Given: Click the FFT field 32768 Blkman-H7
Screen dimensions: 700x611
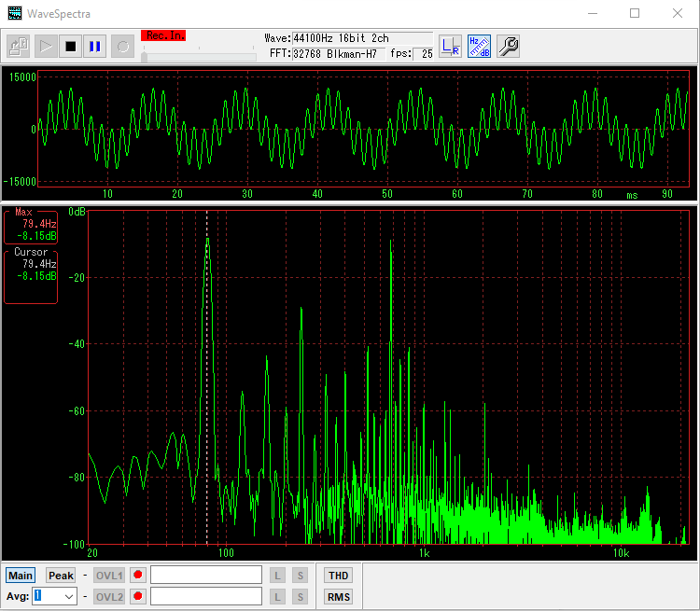Looking at the screenshot, I should click(339, 54).
